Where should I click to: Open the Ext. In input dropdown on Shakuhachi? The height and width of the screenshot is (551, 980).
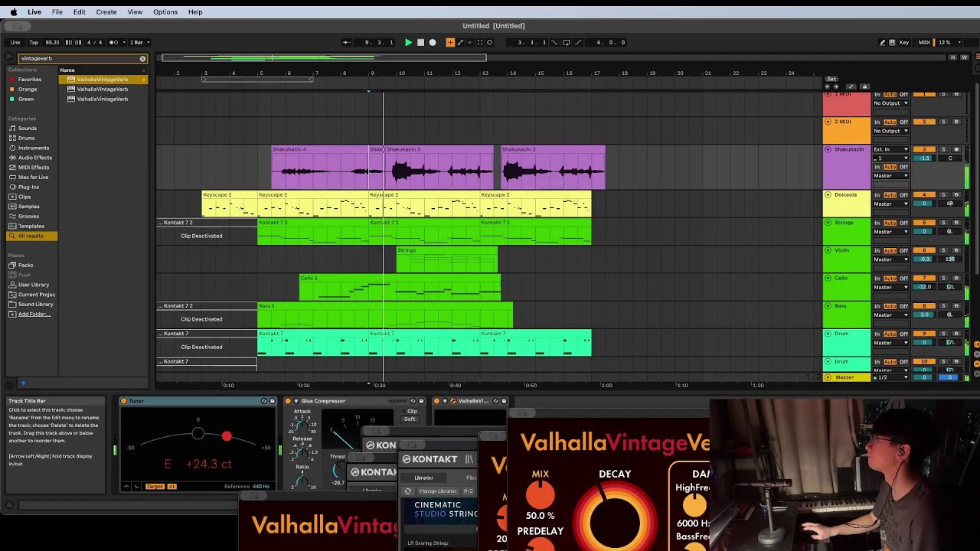pyautogui.click(x=891, y=149)
